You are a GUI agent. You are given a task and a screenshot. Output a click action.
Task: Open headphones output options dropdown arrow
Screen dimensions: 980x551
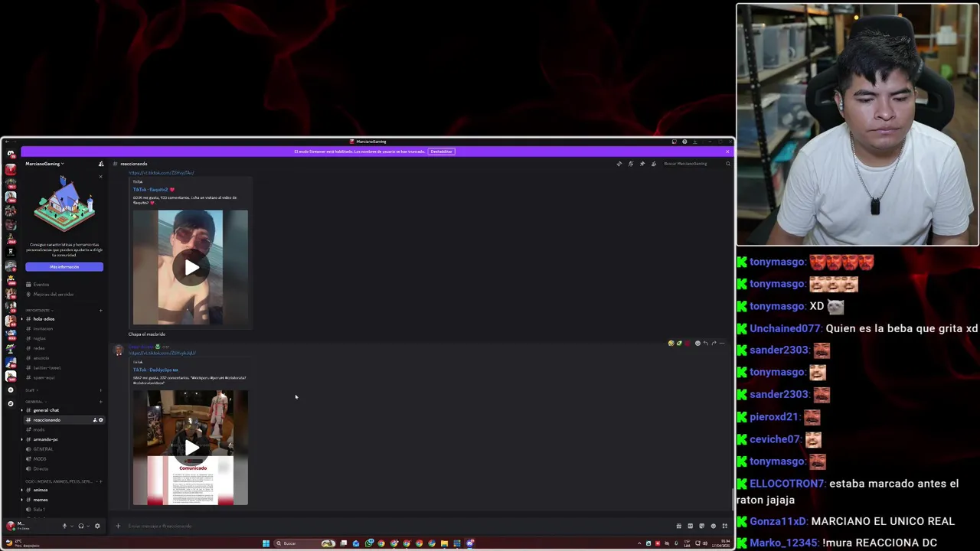88,526
